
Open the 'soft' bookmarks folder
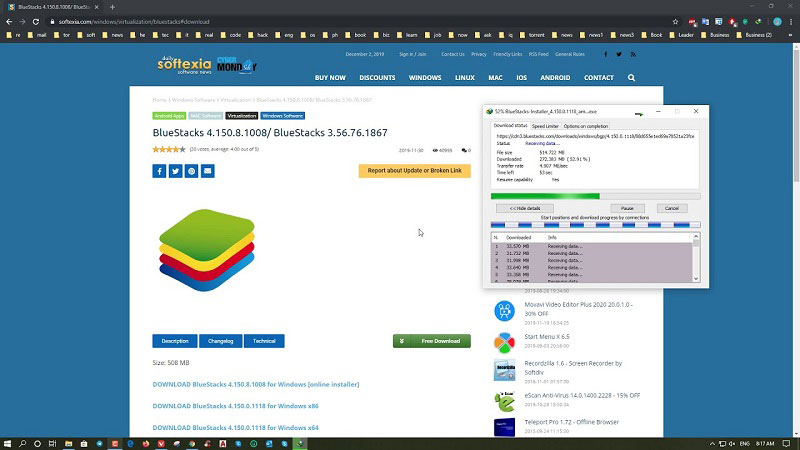[87, 35]
